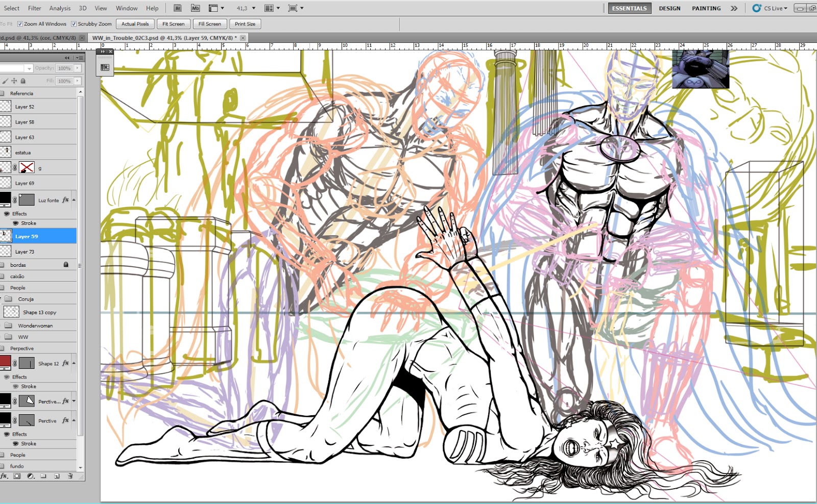
Task: Switch to the PAINTING workspace
Action: pos(706,8)
